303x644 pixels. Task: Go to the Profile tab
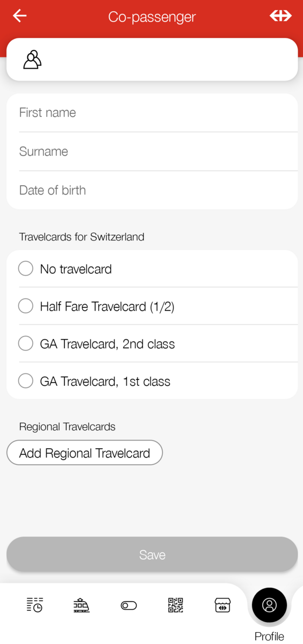pos(269,605)
